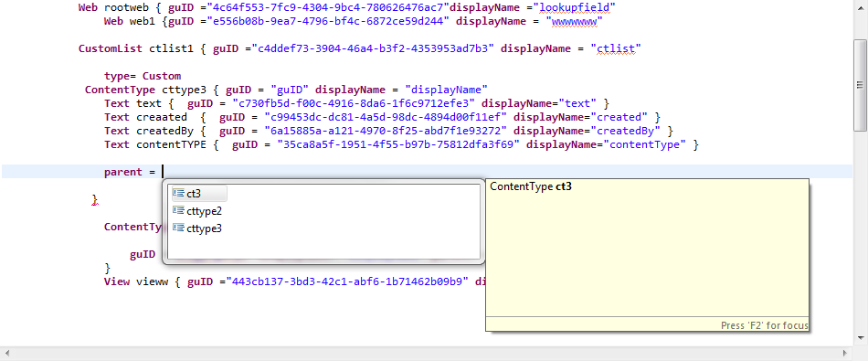Click the icon beside the ct3 proposal
Screen dimensions: 868x361
click(178, 193)
